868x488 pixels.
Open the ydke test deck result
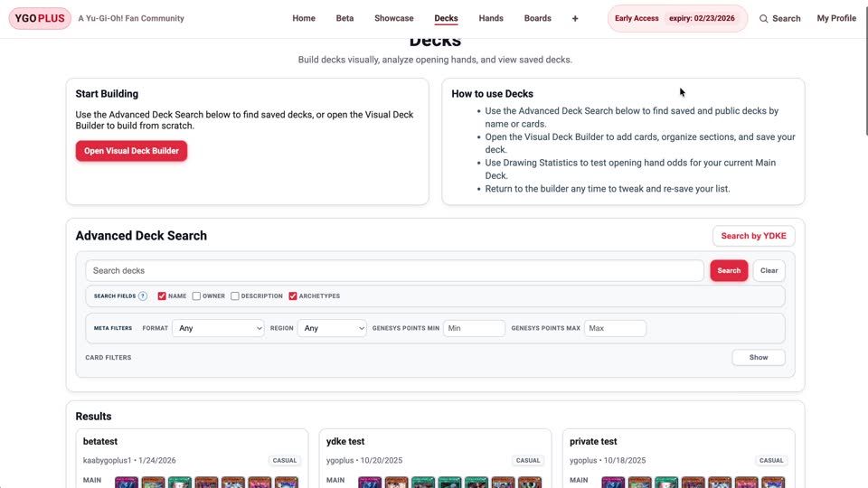(x=345, y=442)
